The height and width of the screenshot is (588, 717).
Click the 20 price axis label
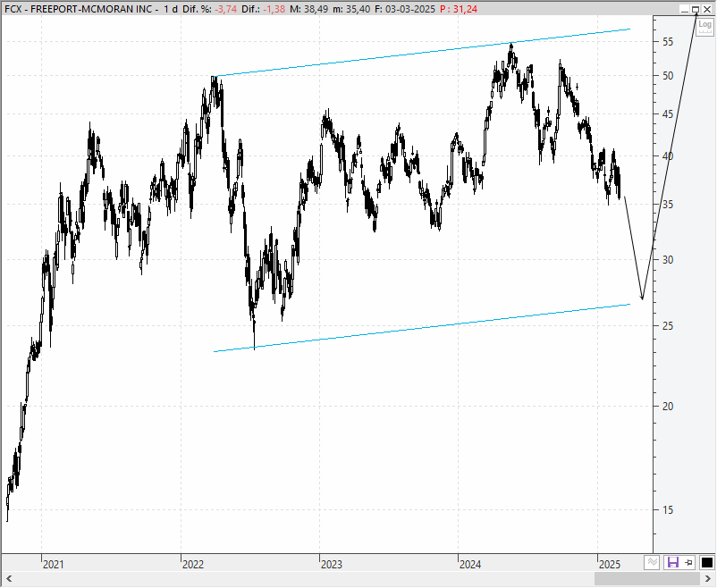(668, 407)
